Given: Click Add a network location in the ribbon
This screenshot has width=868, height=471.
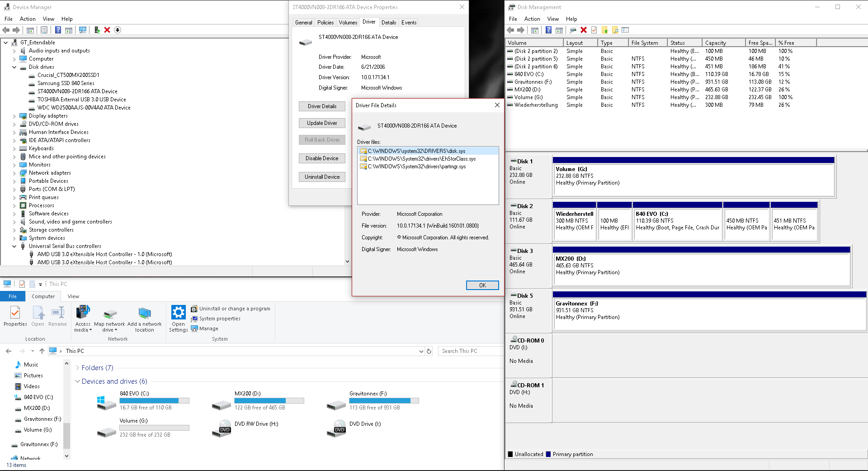Looking at the screenshot, I should coord(145,319).
